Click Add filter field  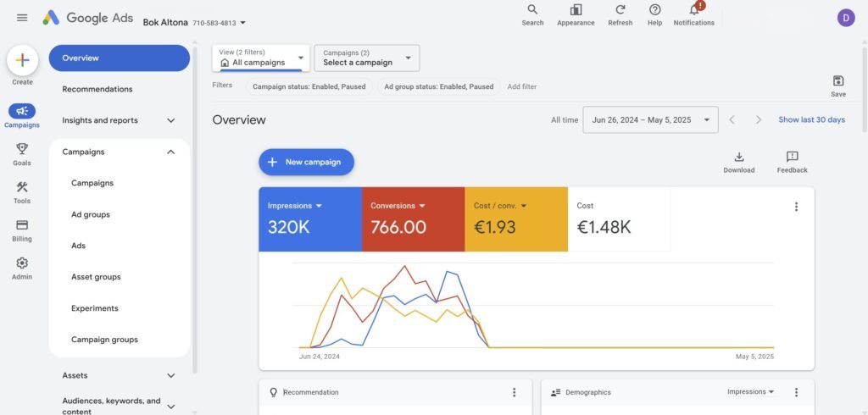(x=522, y=86)
